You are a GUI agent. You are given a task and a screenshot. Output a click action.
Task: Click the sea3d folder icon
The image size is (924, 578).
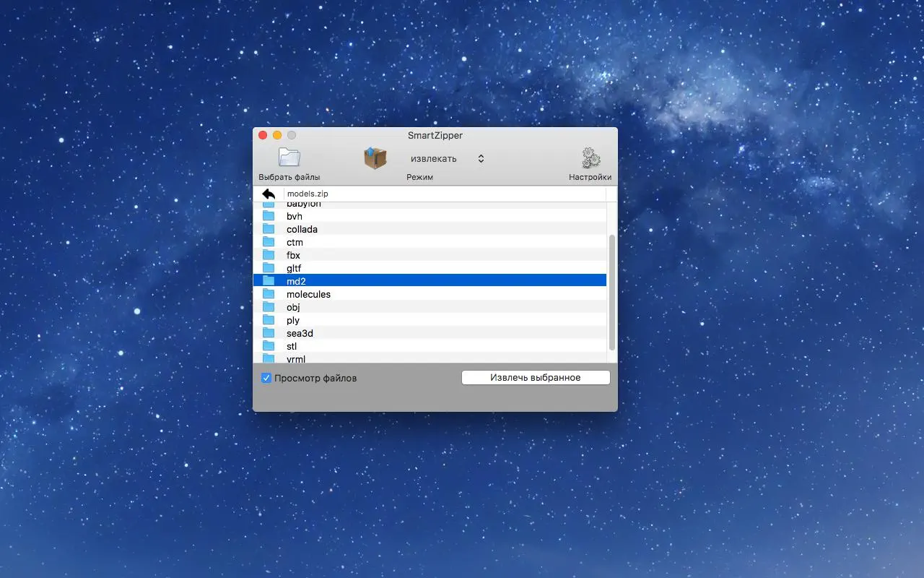[269, 333]
